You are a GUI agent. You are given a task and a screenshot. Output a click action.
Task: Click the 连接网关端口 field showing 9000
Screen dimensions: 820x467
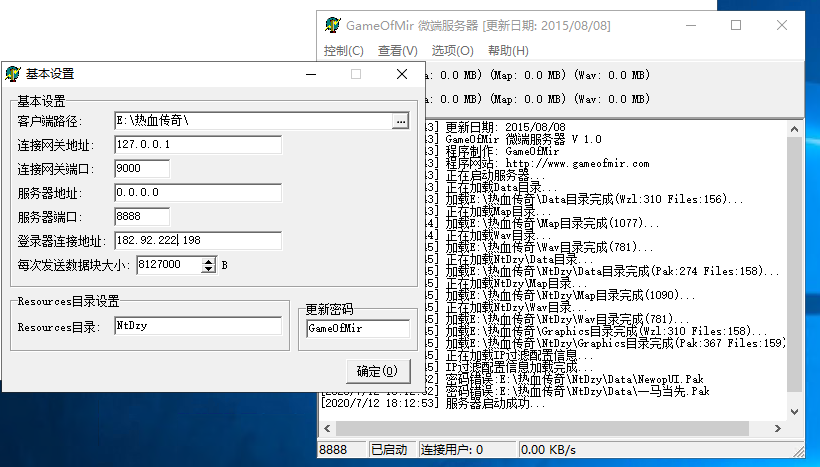[142, 168]
